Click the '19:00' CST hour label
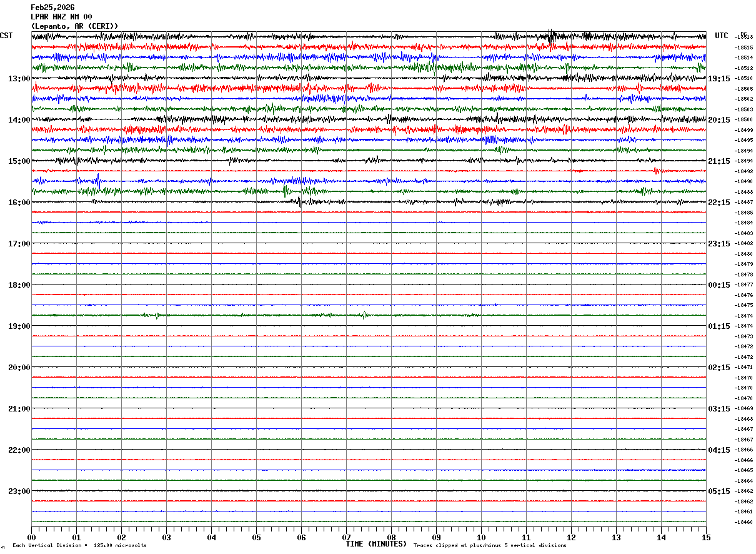 pyautogui.click(x=19, y=326)
